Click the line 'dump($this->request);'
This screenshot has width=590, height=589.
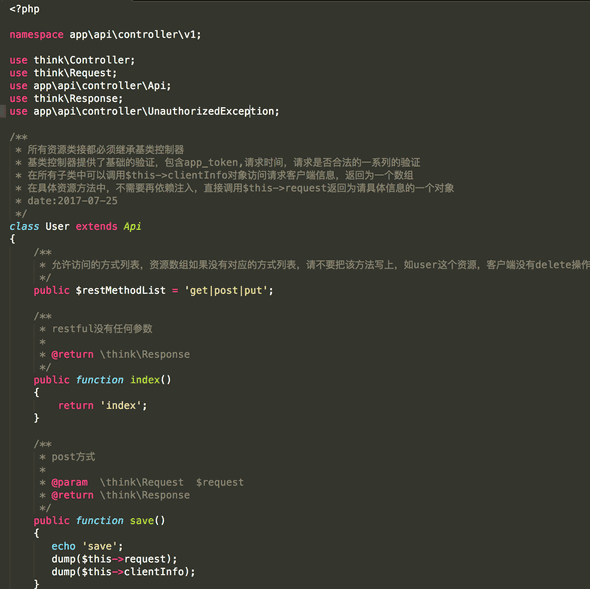[114, 559]
